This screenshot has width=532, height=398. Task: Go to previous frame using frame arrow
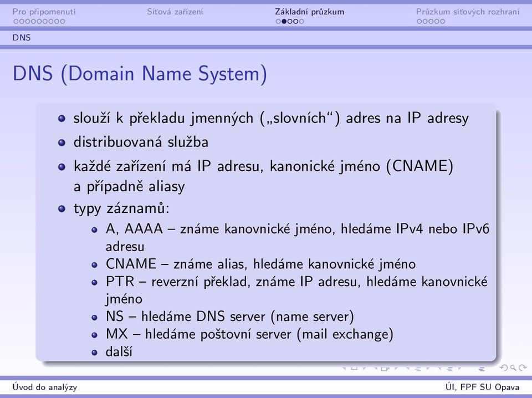coord(376,368)
